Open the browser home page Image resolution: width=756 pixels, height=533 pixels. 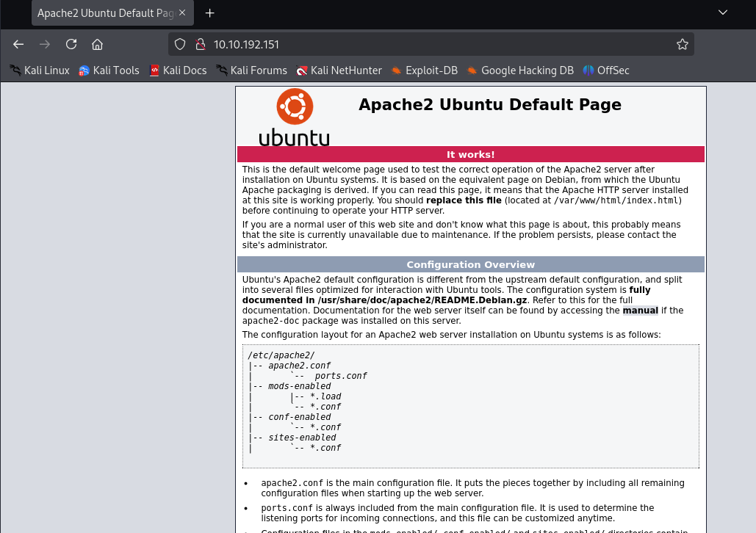point(98,44)
